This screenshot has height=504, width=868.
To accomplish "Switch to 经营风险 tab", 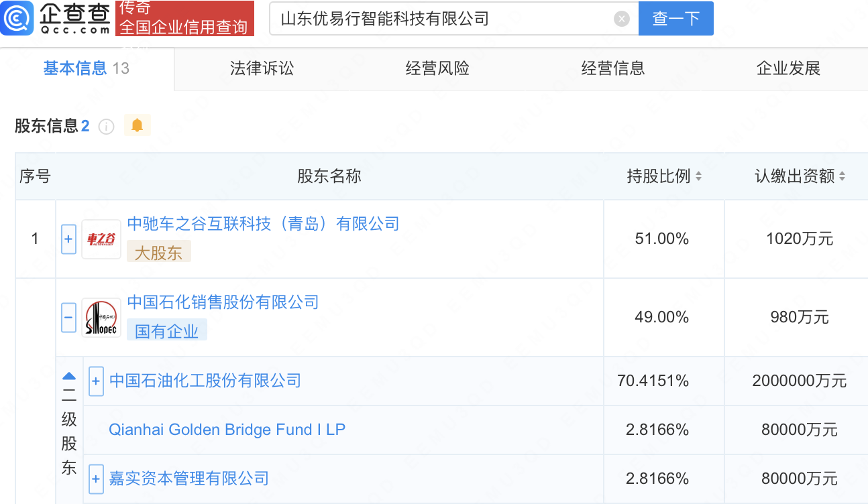I will (437, 68).
